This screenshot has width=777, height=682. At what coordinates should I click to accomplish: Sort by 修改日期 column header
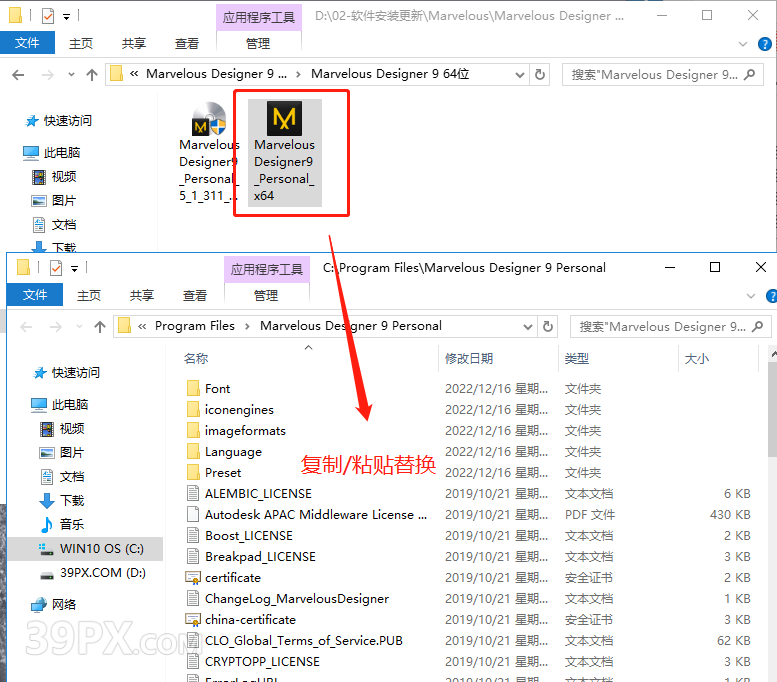pos(469,358)
